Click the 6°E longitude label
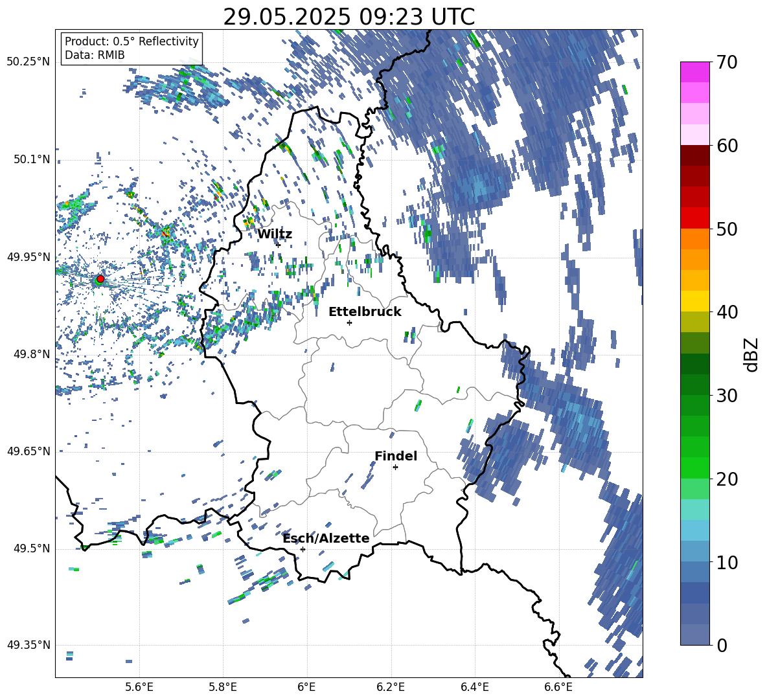 tap(306, 687)
